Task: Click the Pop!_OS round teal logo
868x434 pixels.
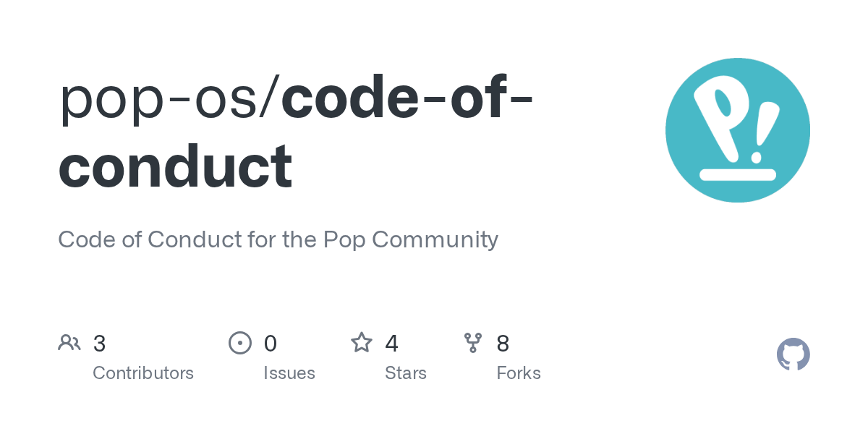Action: (737, 130)
